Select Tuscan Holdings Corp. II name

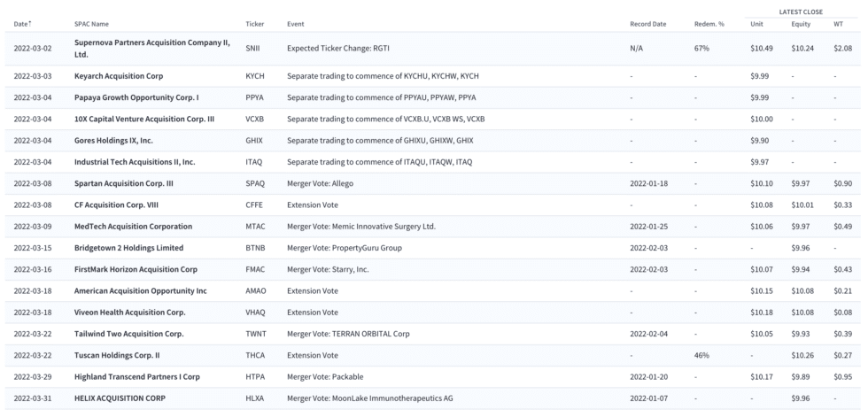pyautogui.click(x=117, y=356)
